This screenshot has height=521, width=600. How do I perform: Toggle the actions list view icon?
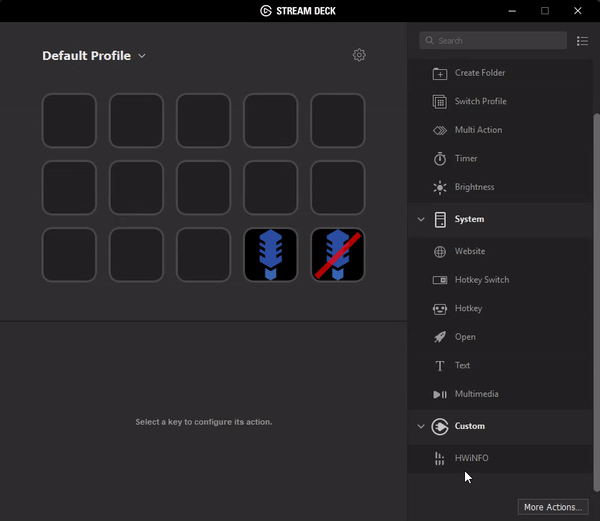582,41
